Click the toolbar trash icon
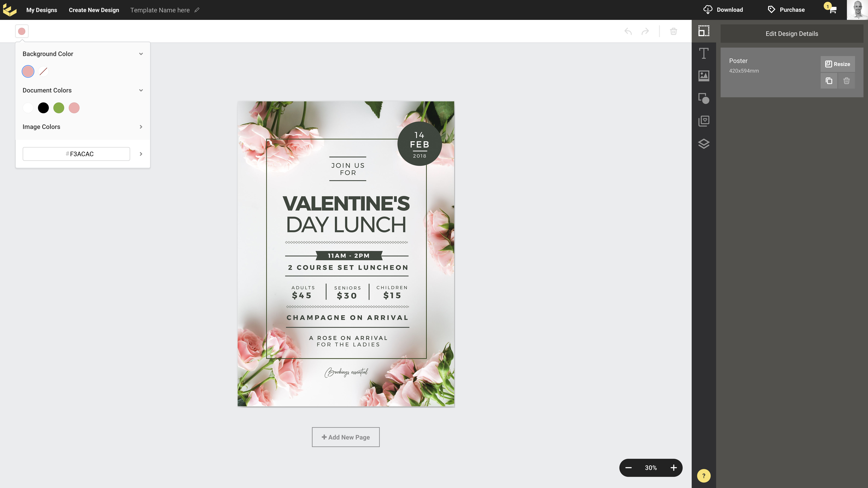 [673, 32]
